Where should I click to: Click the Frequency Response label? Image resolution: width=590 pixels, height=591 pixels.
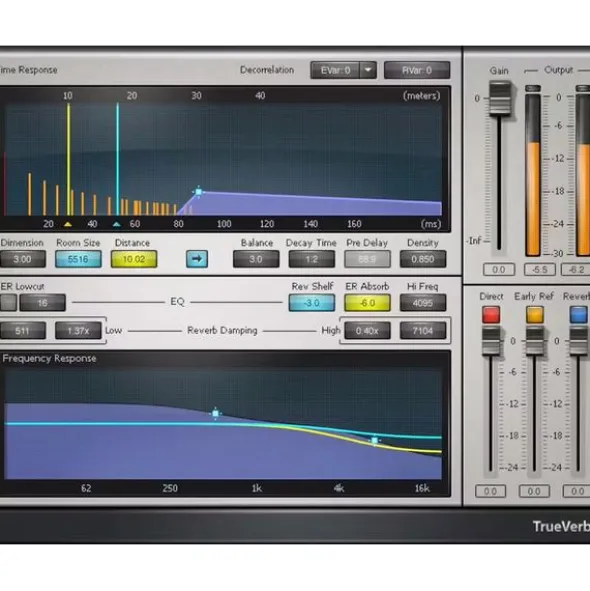pos(49,358)
